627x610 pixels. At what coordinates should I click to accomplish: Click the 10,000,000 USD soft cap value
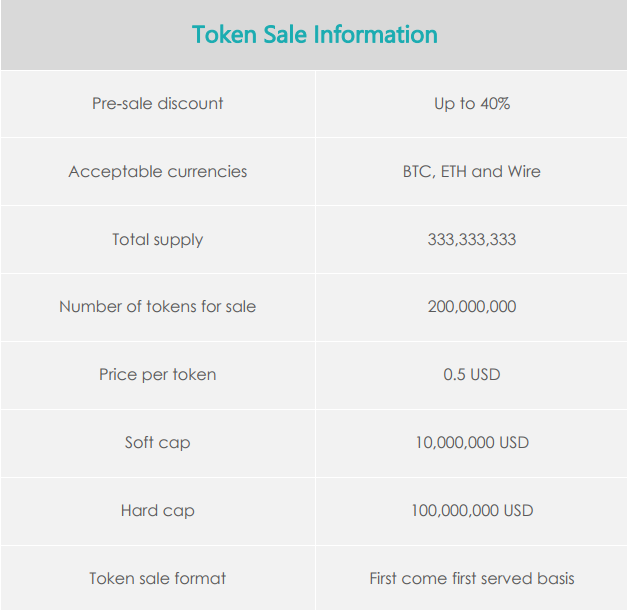(471, 443)
